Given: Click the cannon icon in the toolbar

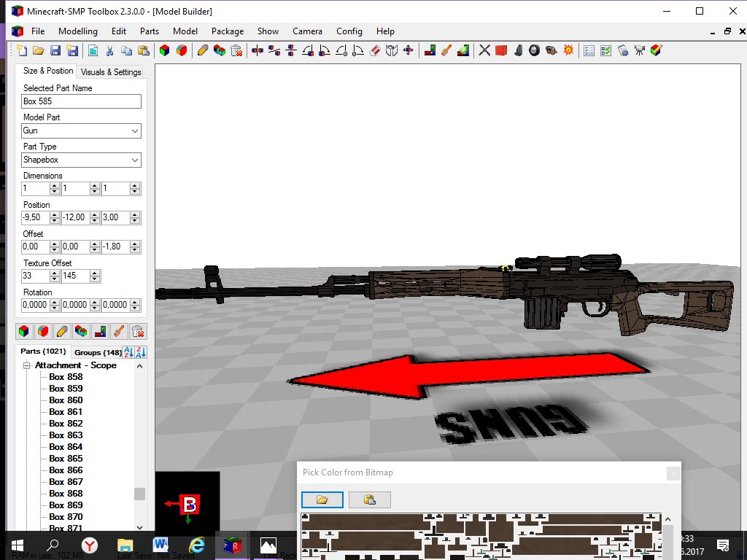Looking at the screenshot, I should [x=551, y=50].
